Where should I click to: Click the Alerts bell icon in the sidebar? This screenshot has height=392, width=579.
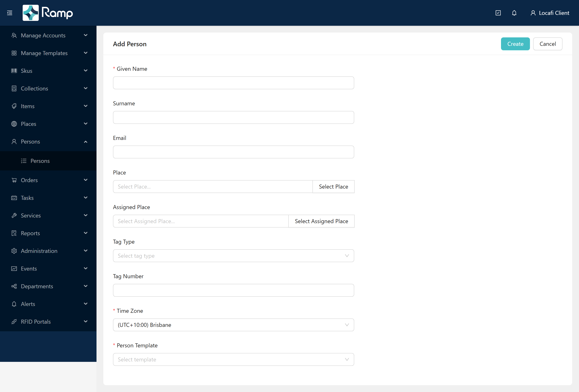coord(14,304)
